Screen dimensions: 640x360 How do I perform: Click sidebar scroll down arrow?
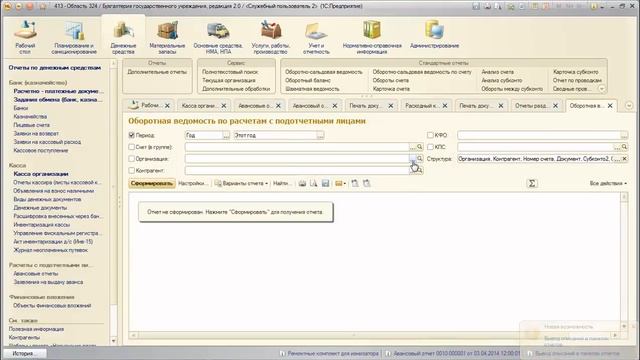(113, 341)
